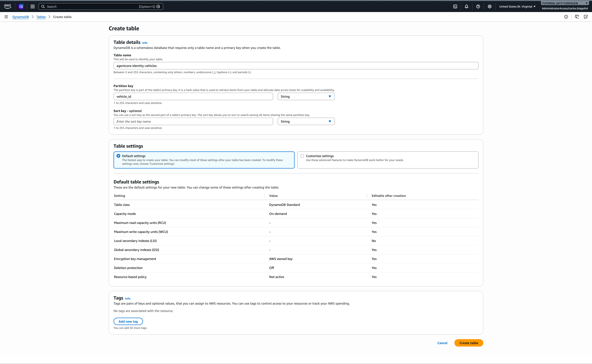Click the Add new tag button
The width and height of the screenshot is (592, 364).
128,321
